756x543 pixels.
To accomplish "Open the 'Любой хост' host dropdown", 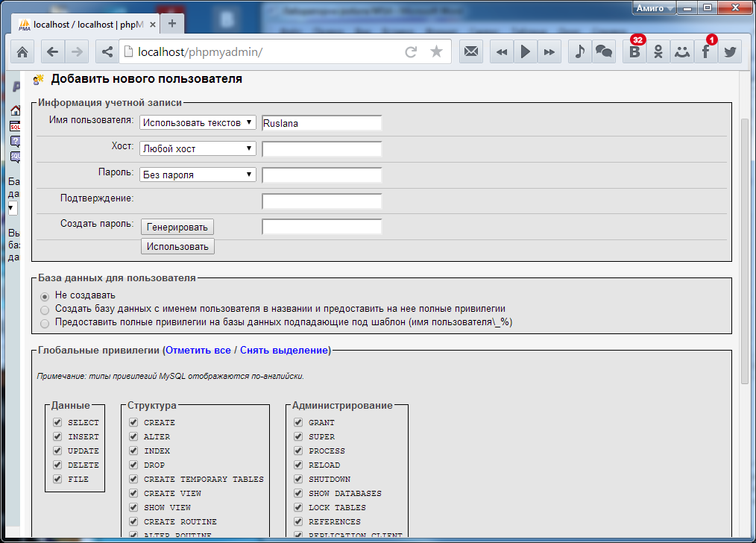I will [x=198, y=149].
